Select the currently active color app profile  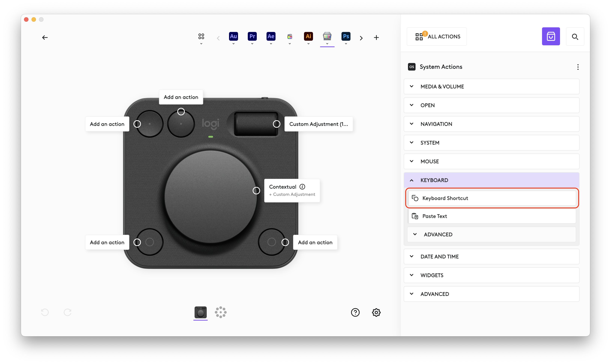(x=327, y=36)
